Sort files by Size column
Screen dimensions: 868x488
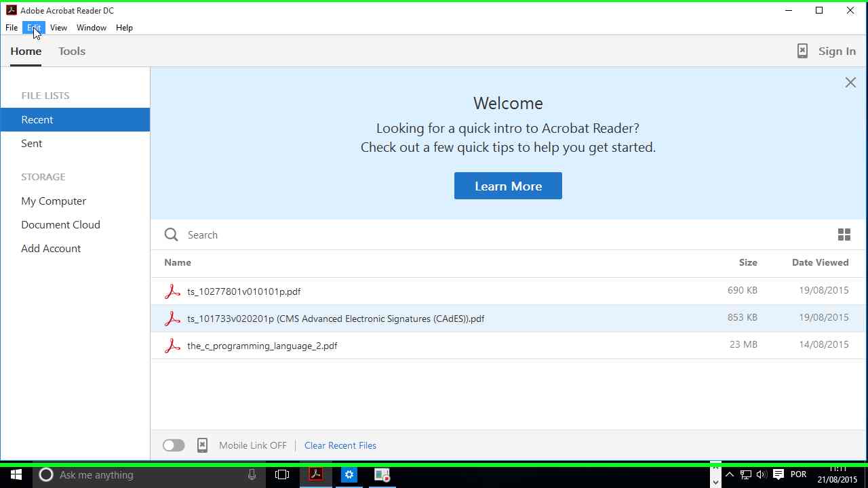(x=748, y=262)
